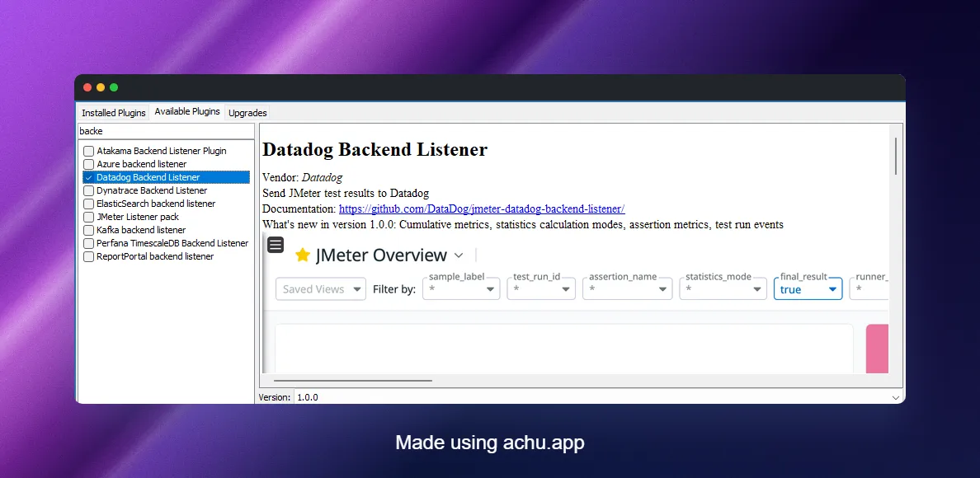The width and height of the screenshot is (980, 478).
Task: Click the yellow minimize window button
Action: coord(101,87)
